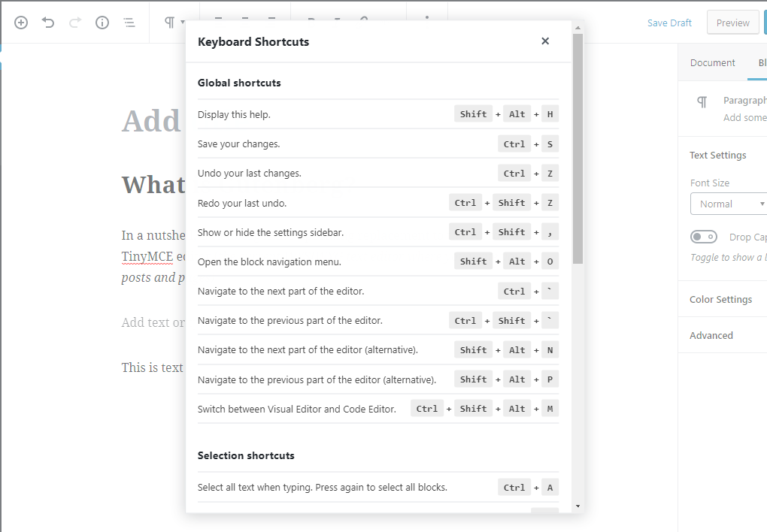
Task: Toggle the Drop Cap switch
Action: 703,237
